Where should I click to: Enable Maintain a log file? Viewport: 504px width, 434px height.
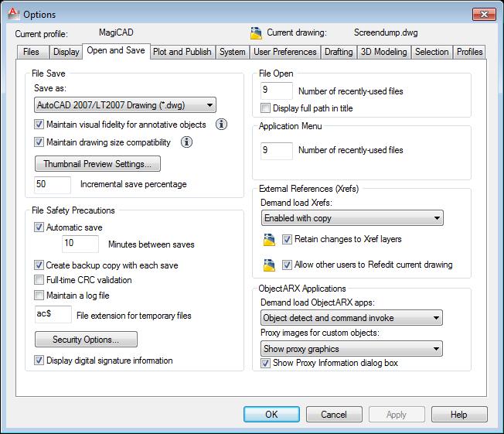point(39,295)
